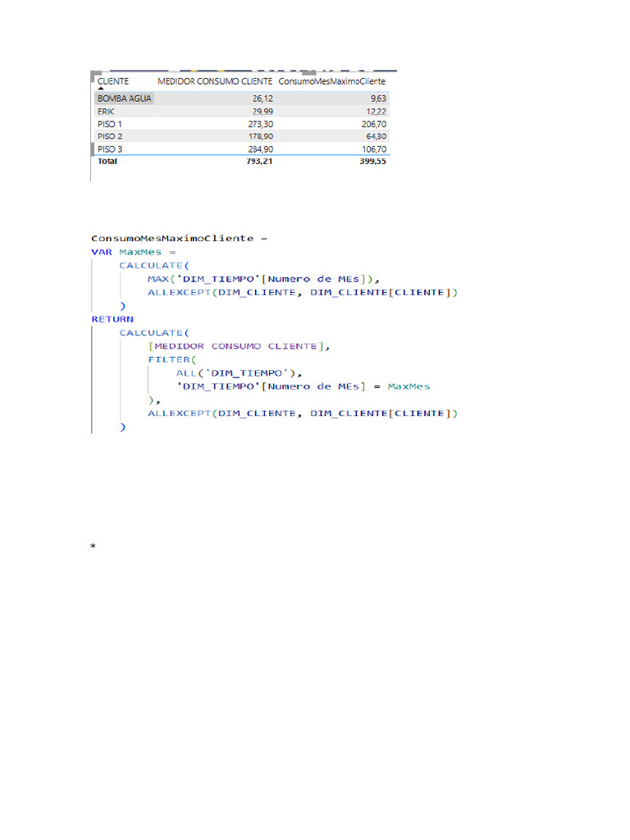630x840 pixels.
Task: Click the 793,21 total value
Action: [259, 162]
